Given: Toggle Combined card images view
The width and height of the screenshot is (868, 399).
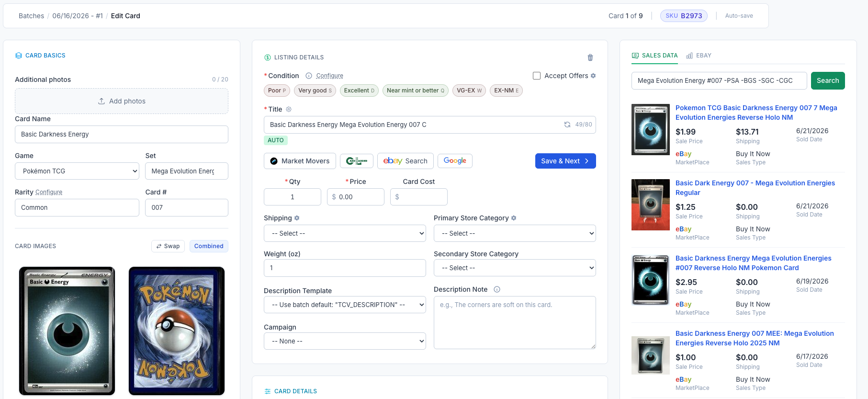Looking at the screenshot, I should tap(209, 246).
